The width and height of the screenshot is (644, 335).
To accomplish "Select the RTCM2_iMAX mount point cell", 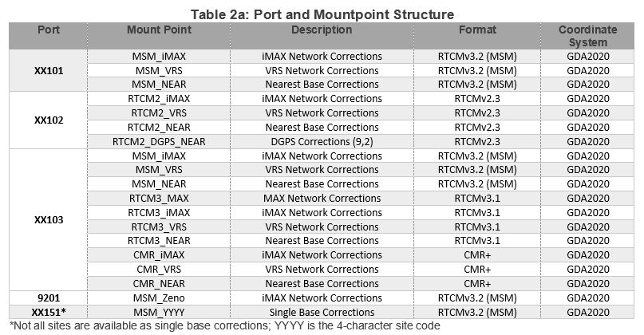I will [x=160, y=98].
